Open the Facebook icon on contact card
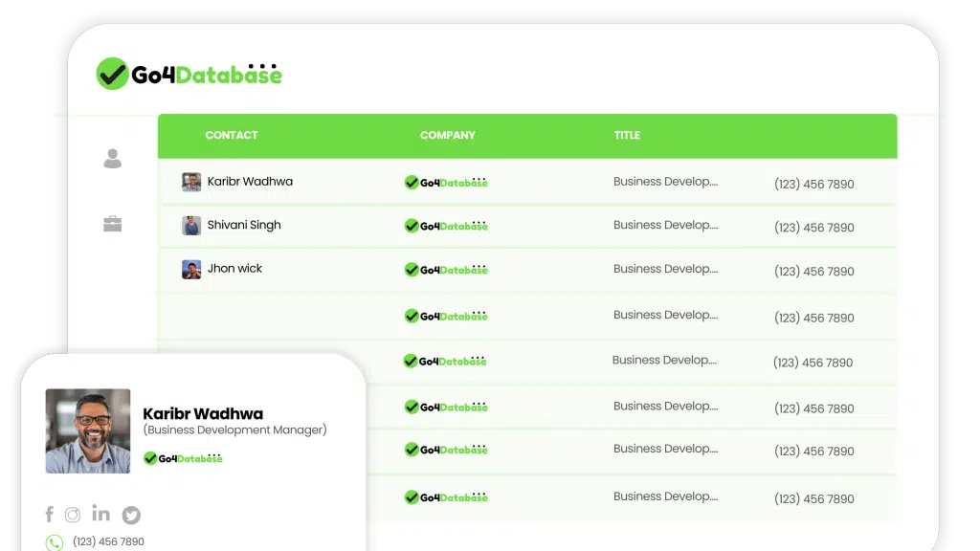 point(50,514)
